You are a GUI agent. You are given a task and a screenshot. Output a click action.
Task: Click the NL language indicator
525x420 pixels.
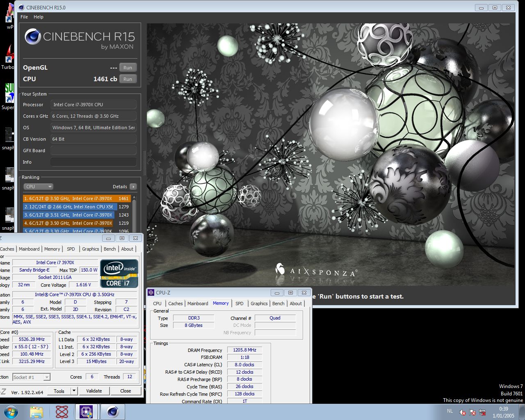450,411
